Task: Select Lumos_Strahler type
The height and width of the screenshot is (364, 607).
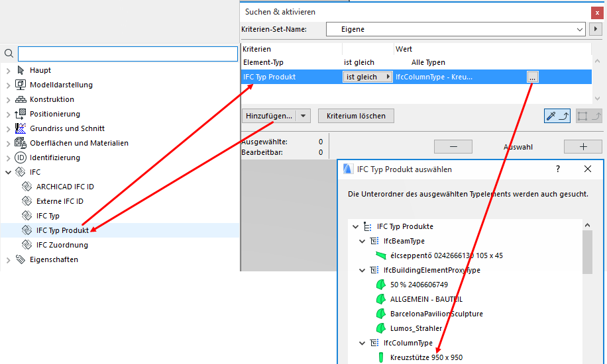Action: click(416, 328)
